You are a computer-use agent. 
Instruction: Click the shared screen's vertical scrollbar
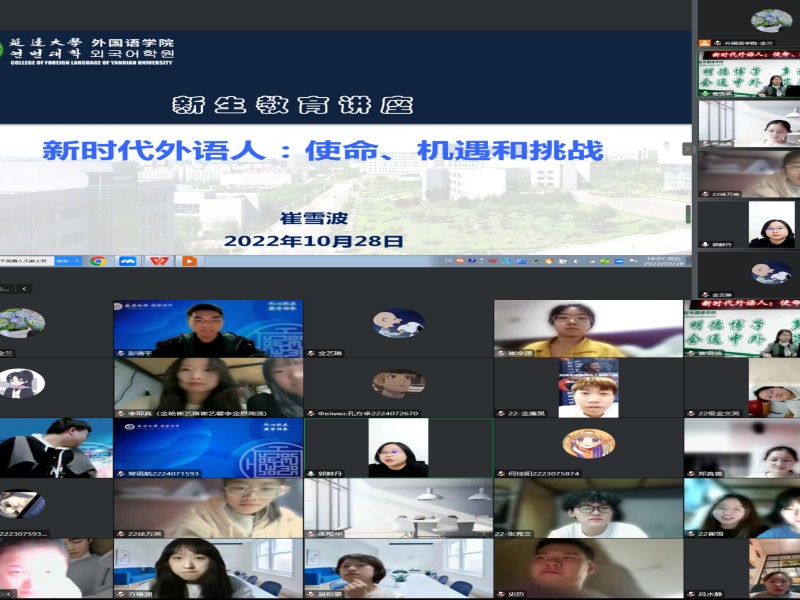pos(687,214)
